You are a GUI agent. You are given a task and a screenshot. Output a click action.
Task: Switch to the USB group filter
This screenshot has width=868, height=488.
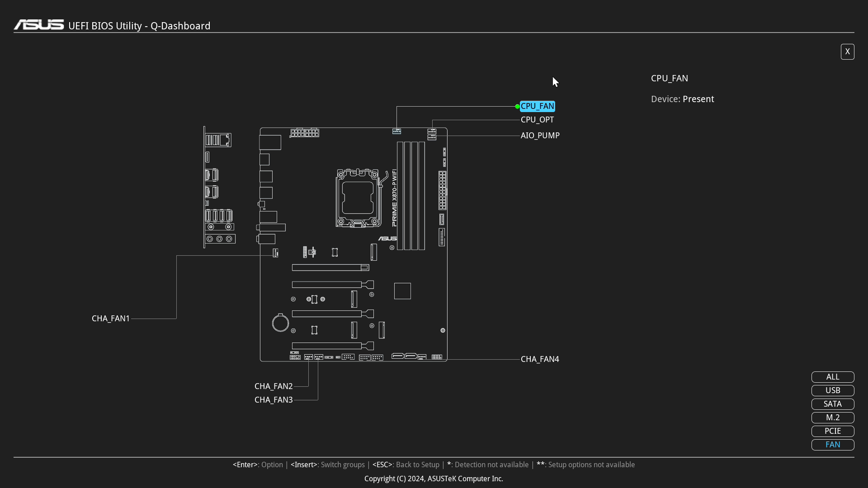click(832, 390)
